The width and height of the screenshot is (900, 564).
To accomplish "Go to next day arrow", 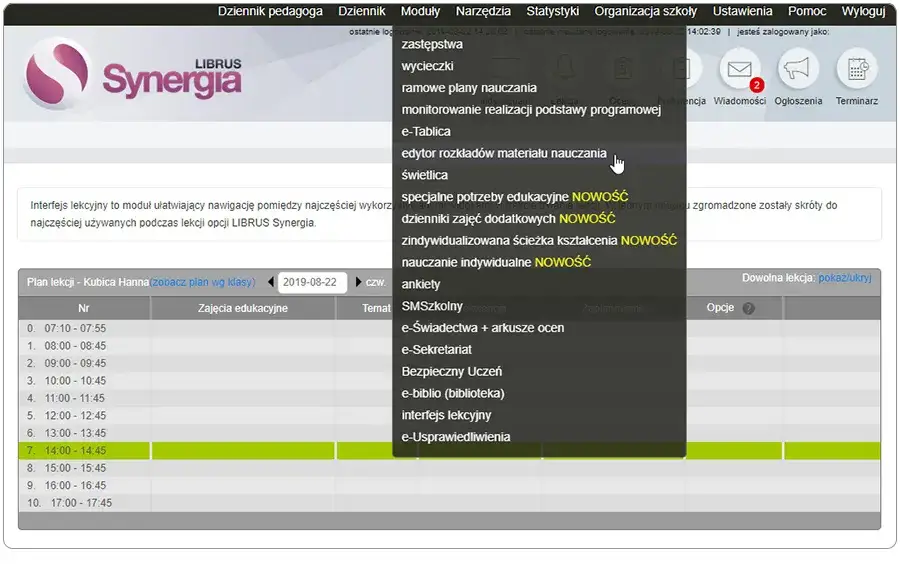I will point(358,282).
